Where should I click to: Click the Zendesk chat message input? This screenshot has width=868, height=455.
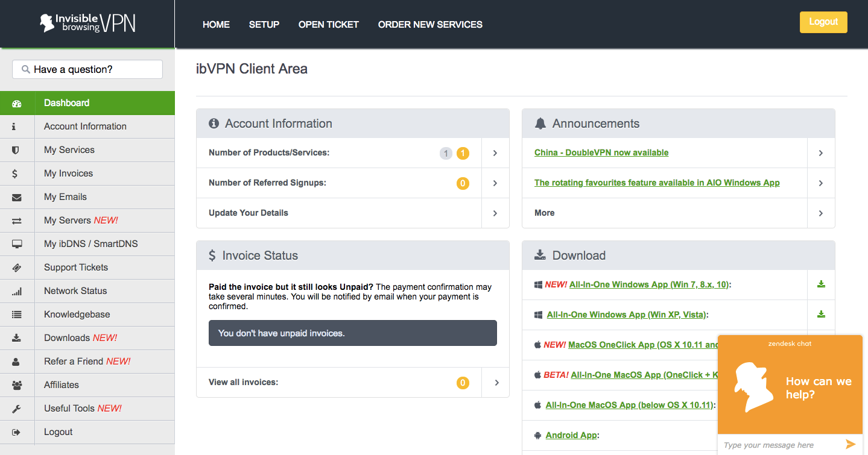coord(782,445)
